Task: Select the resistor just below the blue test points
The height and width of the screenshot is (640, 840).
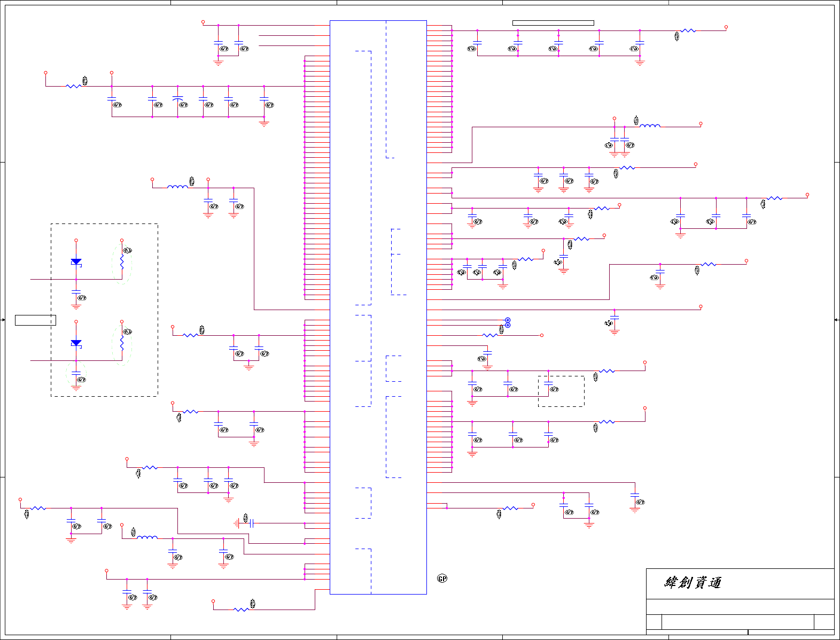Action: pos(490,335)
